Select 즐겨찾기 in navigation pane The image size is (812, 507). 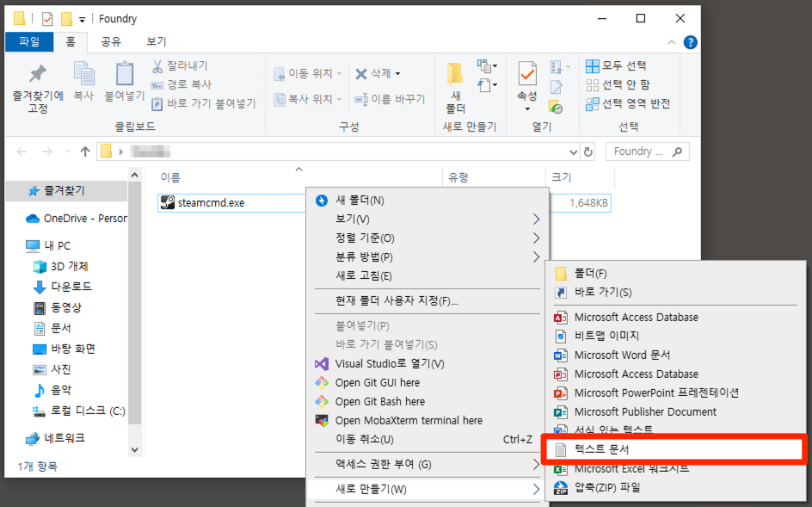[63, 191]
